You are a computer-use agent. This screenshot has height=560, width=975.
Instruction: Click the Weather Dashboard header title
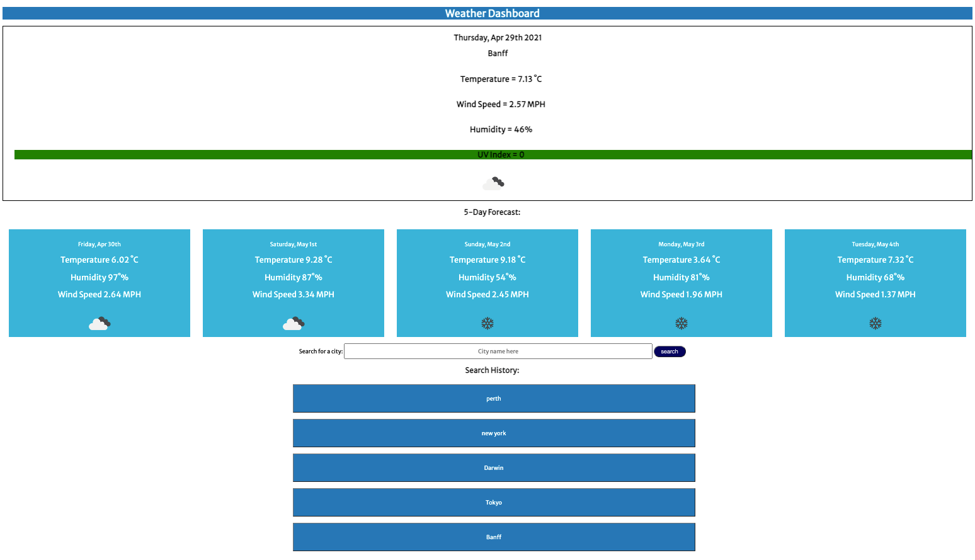pos(492,13)
